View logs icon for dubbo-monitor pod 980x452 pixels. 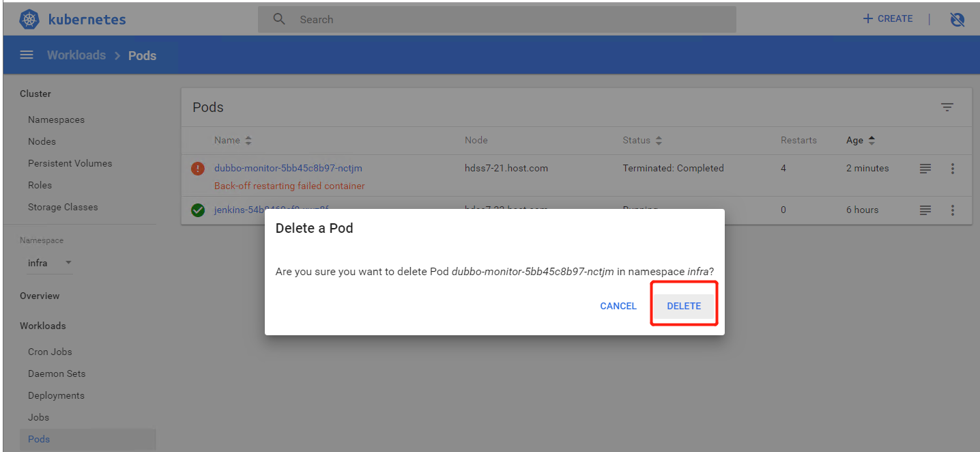[925, 169]
